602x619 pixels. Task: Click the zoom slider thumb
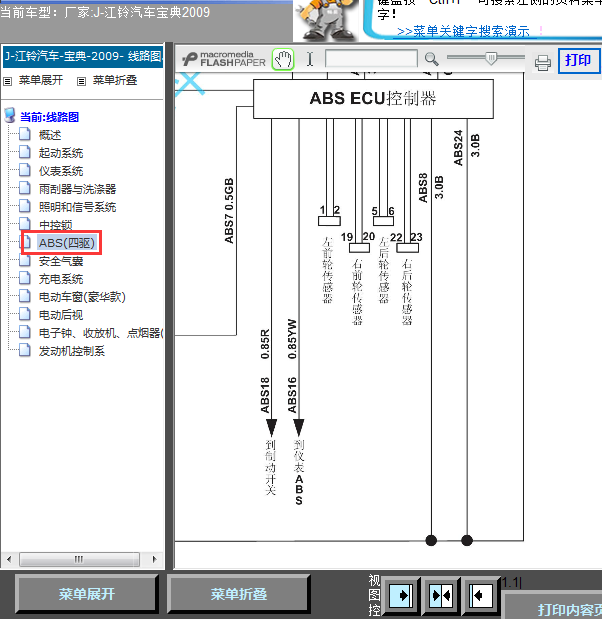pyautogui.click(x=491, y=58)
